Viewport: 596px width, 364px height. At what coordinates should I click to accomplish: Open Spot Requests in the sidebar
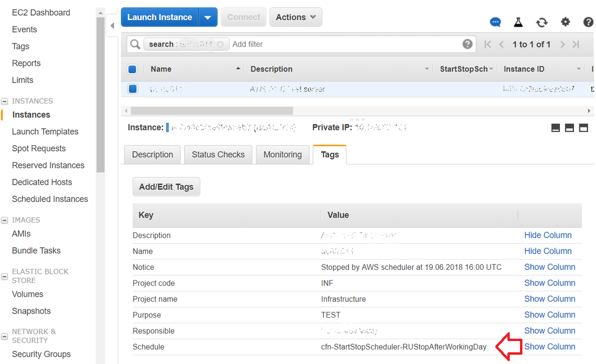tap(39, 149)
